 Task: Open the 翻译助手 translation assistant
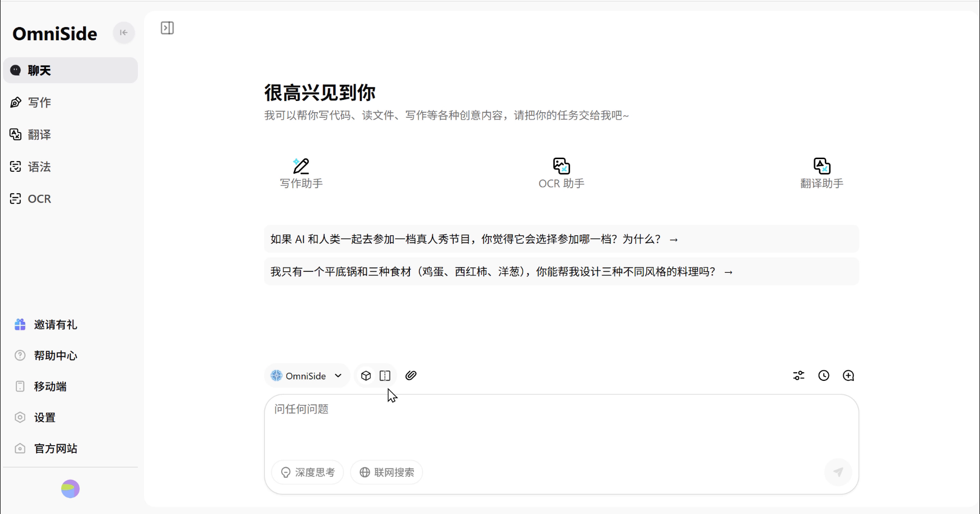(x=821, y=173)
